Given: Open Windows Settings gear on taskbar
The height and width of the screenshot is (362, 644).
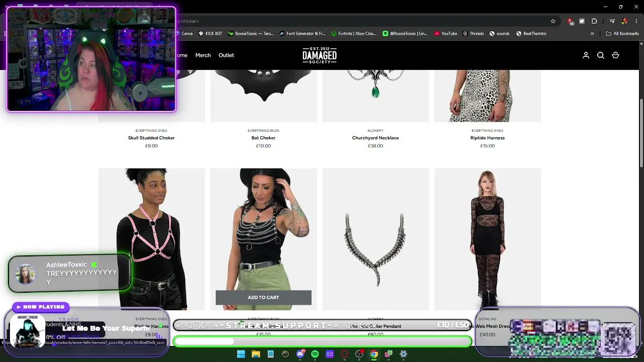Looking at the screenshot, I should [x=404, y=354].
